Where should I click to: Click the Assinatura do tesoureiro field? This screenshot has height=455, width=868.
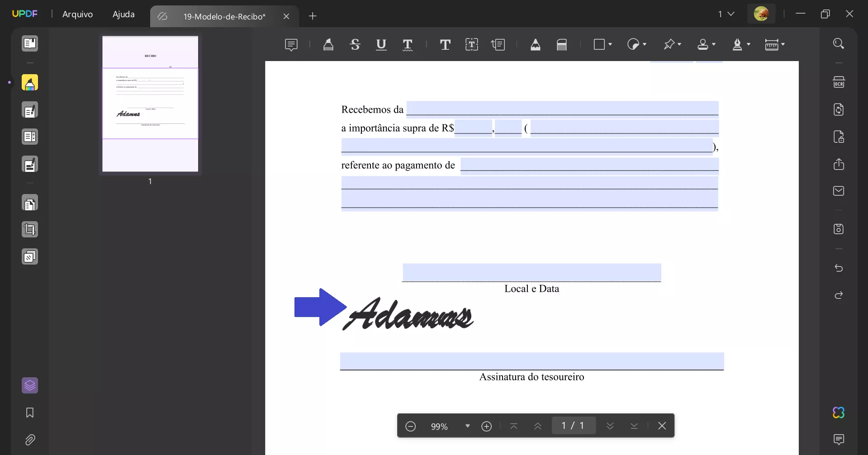pyautogui.click(x=532, y=361)
